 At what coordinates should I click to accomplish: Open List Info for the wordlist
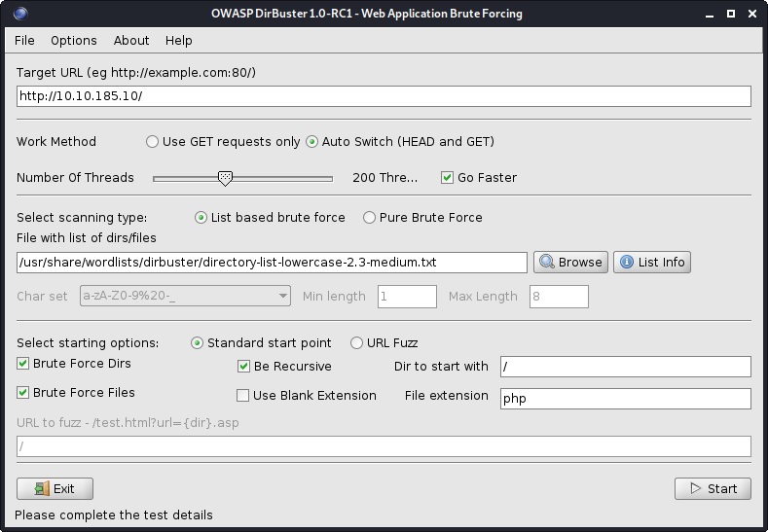coord(651,263)
